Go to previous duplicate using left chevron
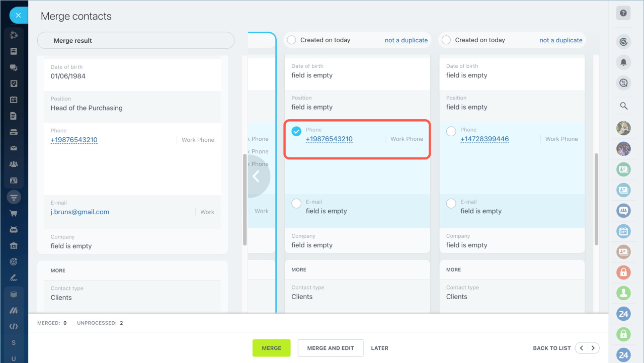This screenshot has height=363, width=644. pos(582,348)
